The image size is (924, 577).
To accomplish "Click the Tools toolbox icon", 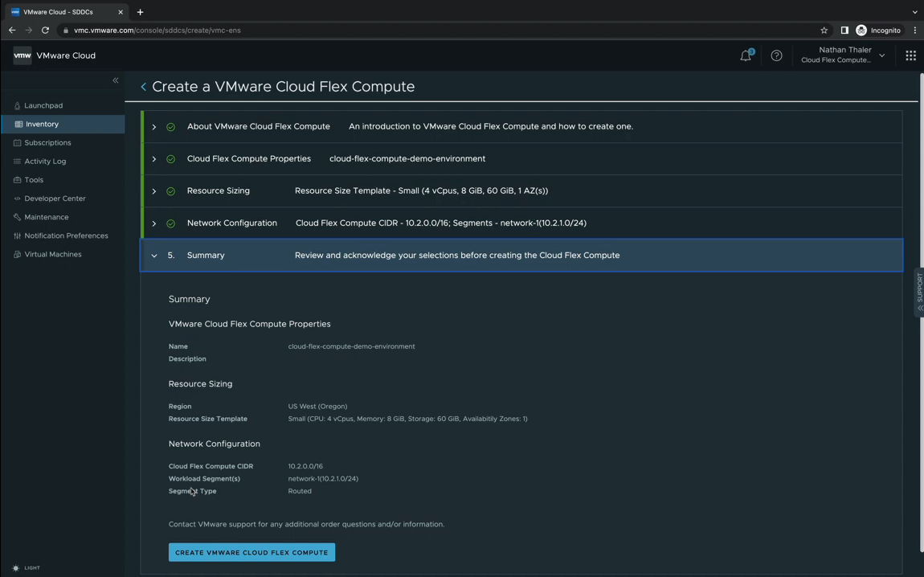I will coord(17,180).
